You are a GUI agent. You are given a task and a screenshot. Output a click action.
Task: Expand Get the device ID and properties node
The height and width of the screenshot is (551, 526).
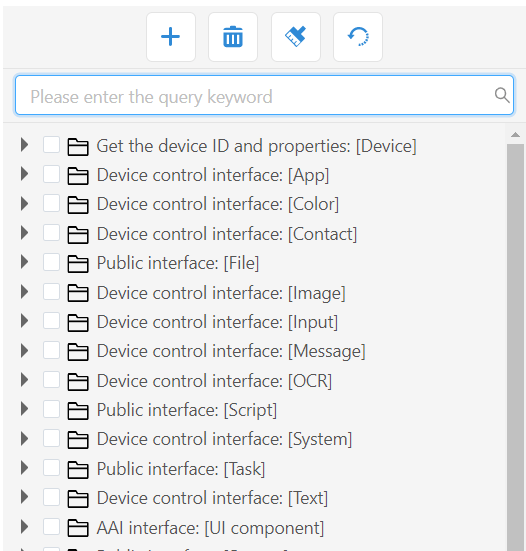click(x=24, y=145)
